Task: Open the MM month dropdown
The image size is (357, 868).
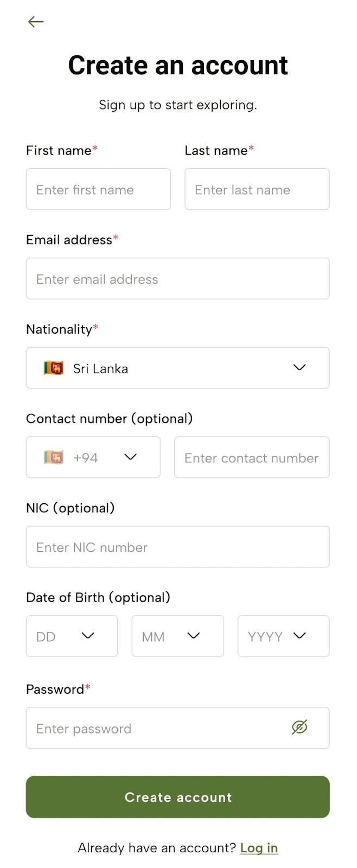Action: click(177, 636)
